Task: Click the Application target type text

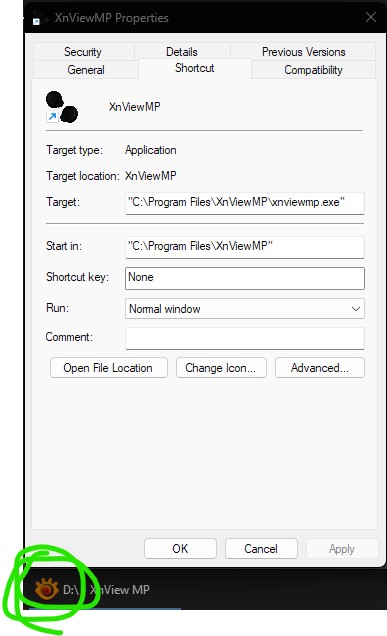Action: (150, 150)
